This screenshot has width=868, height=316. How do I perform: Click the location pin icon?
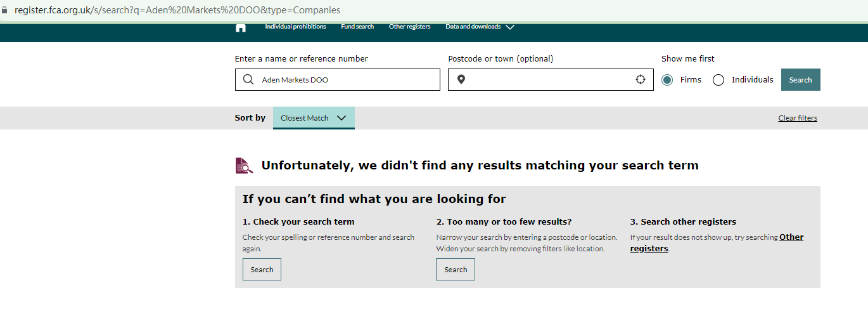461,80
